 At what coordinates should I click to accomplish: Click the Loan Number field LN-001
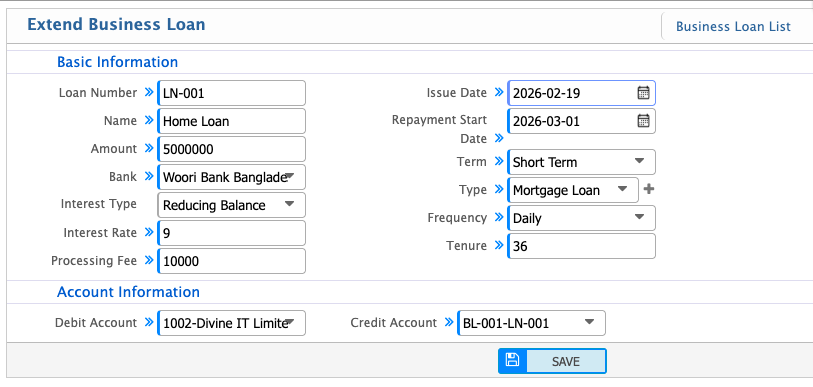click(x=231, y=93)
